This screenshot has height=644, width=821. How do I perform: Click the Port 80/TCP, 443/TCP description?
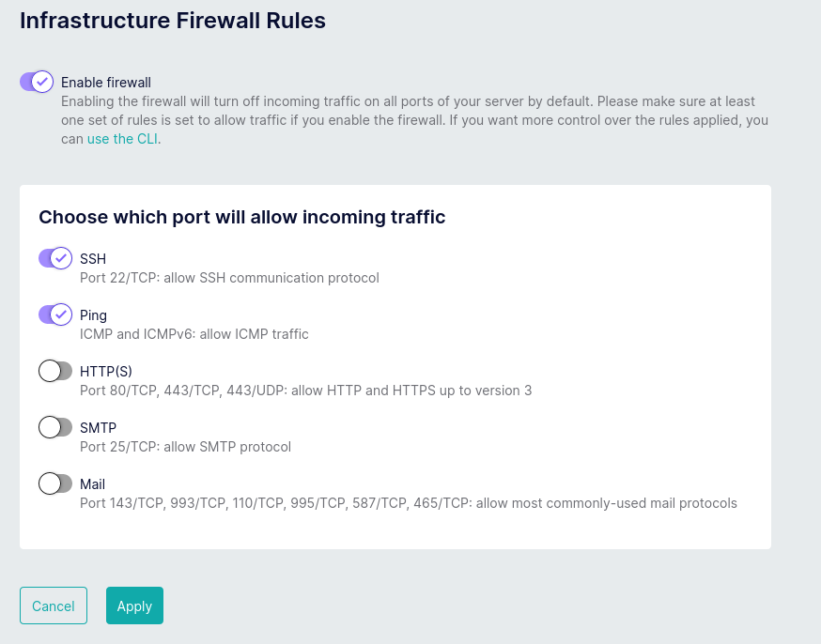pos(305,391)
